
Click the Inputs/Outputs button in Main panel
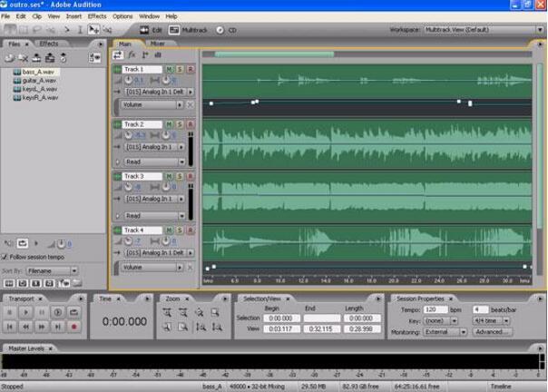118,55
